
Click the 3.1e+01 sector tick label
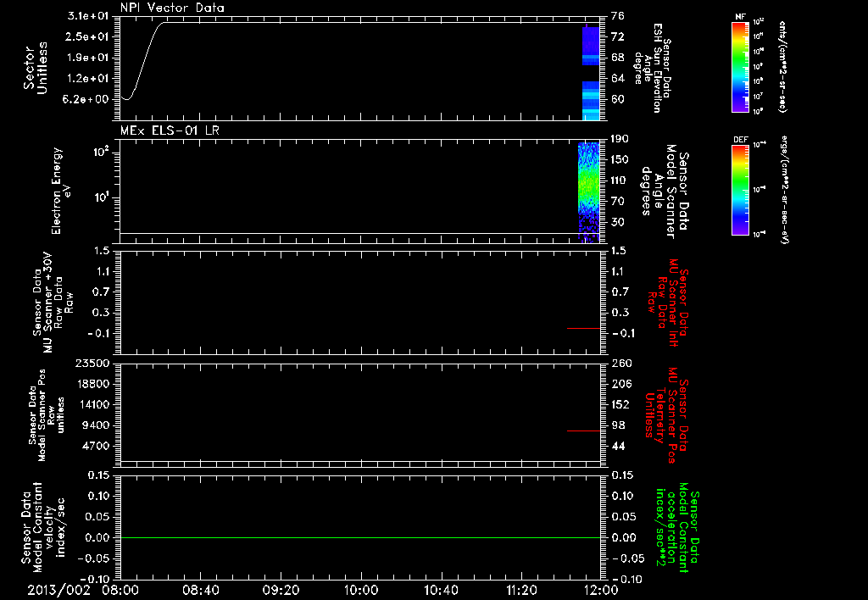click(x=88, y=15)
